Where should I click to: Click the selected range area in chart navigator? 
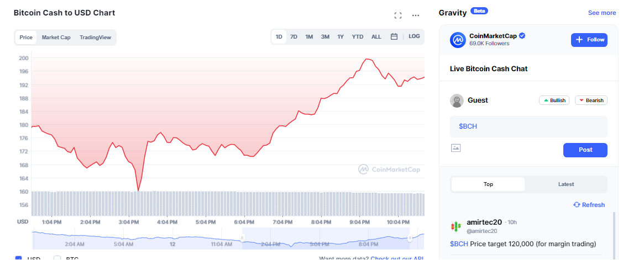[326, 238]
